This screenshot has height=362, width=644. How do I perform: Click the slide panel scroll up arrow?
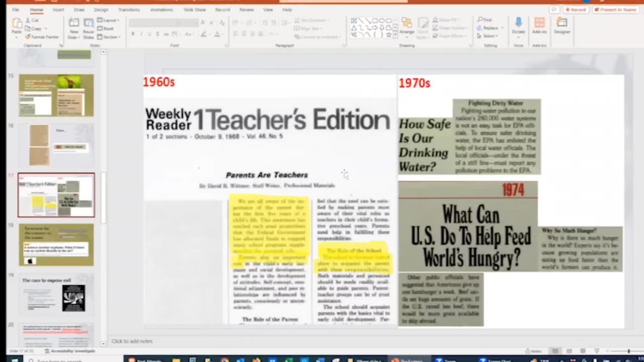pos(103,52)
